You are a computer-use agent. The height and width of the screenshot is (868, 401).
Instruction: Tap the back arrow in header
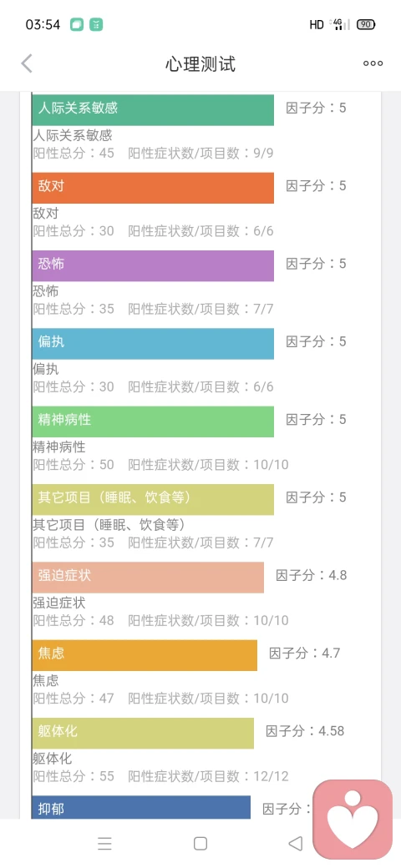pyautogui.click(x=27, y=63)
